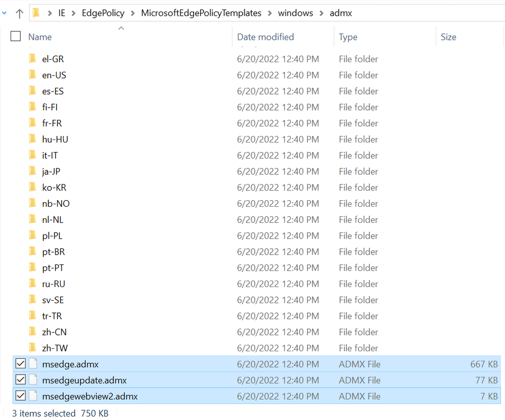Screen dimensions: 505x420
Task: Select the nb-NO folder icon
Action: [32, 203]
